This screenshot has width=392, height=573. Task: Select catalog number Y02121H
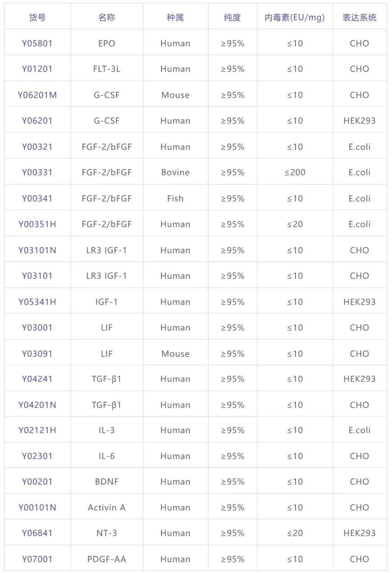[x=37, y=430]
